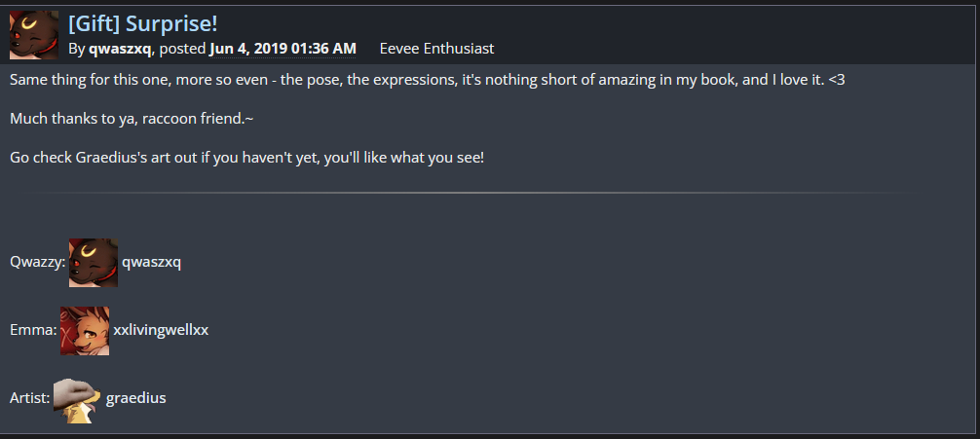Click the author avatar beside the post title
Screen dimensions: 980x439
[34, 35]
